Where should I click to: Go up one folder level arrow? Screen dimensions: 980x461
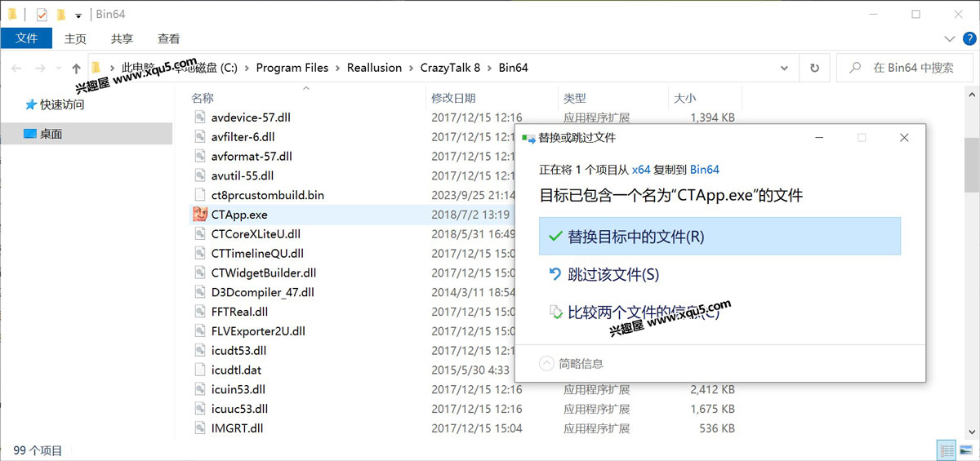(76, 69)
